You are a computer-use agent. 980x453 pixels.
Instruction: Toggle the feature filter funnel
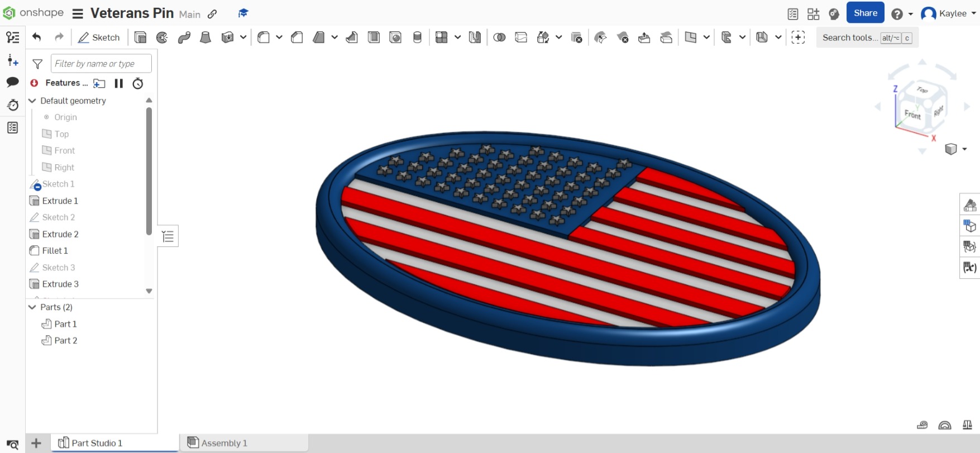[x=37, y=64]
